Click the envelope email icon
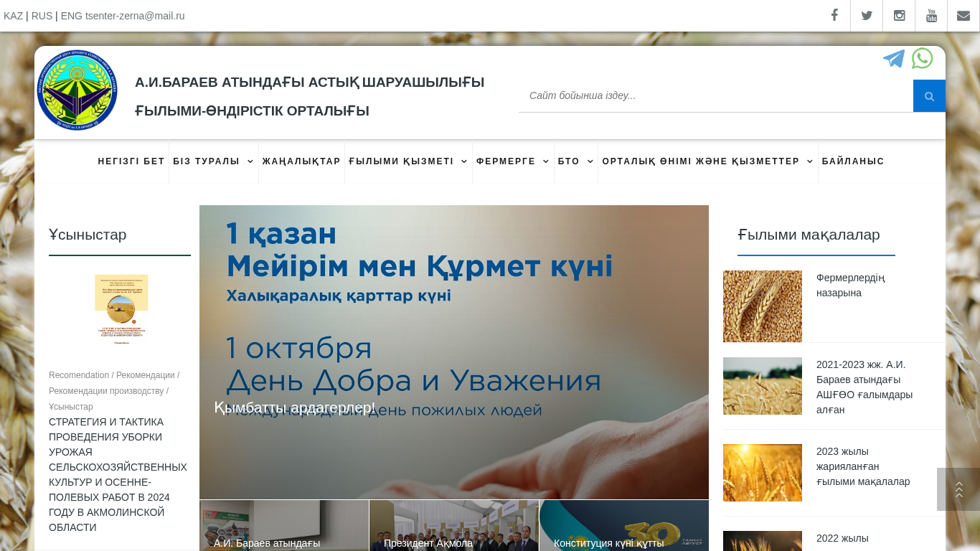This screenshot has height=551, width=980. click(x=963, y=16)
